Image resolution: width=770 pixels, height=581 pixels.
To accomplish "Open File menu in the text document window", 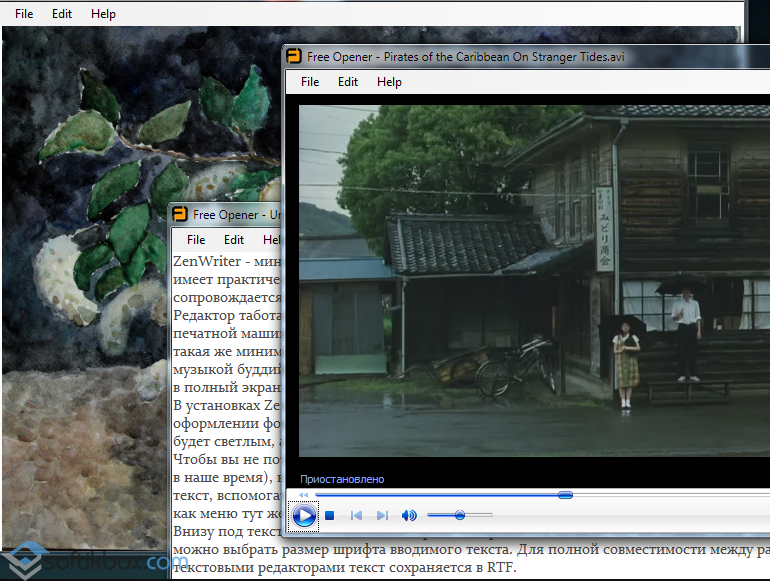I will pos(196,240).
